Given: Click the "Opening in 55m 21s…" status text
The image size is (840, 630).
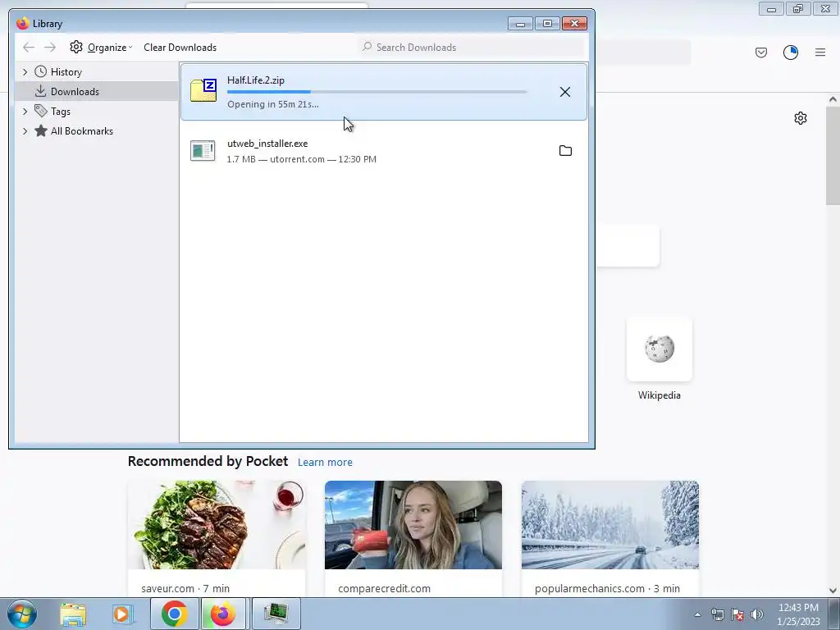Looking at the screenshot, I should (x=272, y=104).
